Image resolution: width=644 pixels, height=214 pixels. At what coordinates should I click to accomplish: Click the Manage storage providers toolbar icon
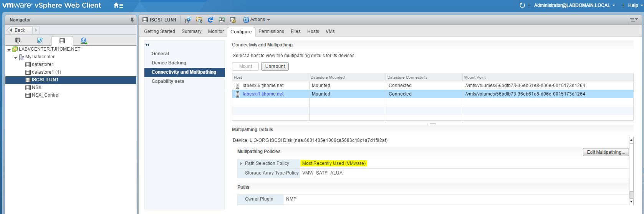coord(232,20)
